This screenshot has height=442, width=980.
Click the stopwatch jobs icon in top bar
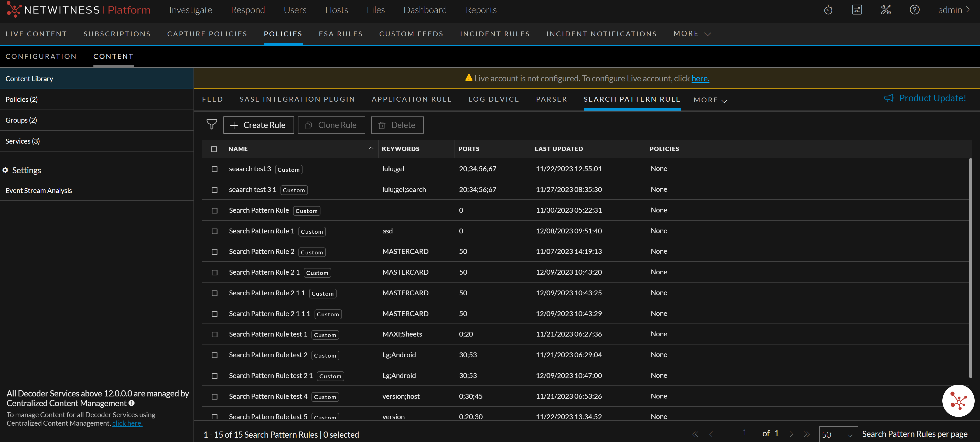point(828,9)
